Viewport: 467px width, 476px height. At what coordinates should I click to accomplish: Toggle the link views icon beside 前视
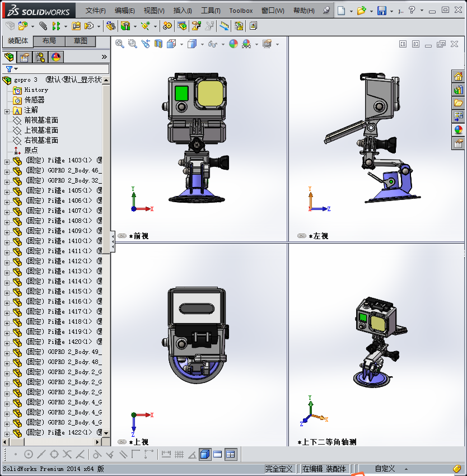pos(122,236)
